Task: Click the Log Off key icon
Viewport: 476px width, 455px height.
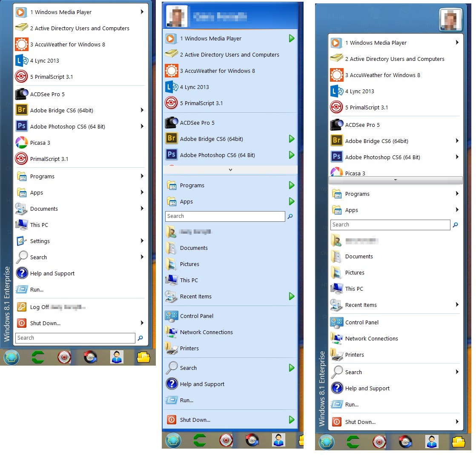Action: [x=21, y=307]
